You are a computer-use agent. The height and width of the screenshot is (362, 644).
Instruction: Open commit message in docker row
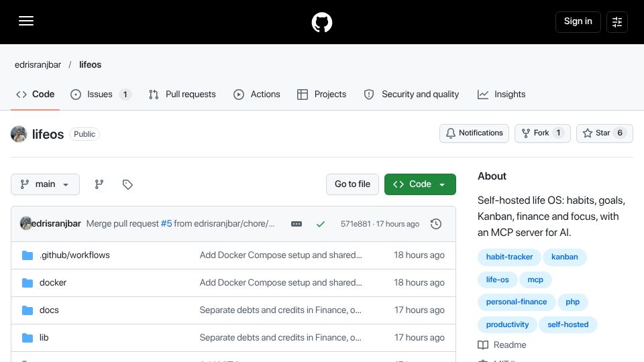pyautogui.click(x=281, y=283)
